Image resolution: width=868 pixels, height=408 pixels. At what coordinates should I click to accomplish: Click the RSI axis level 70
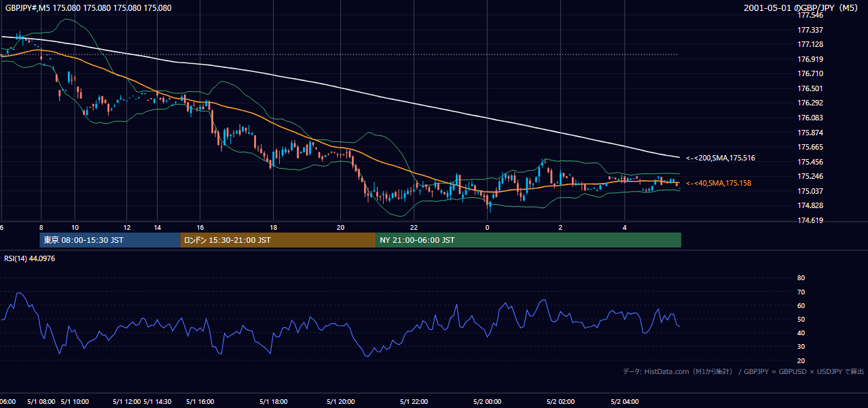point(801,292)
